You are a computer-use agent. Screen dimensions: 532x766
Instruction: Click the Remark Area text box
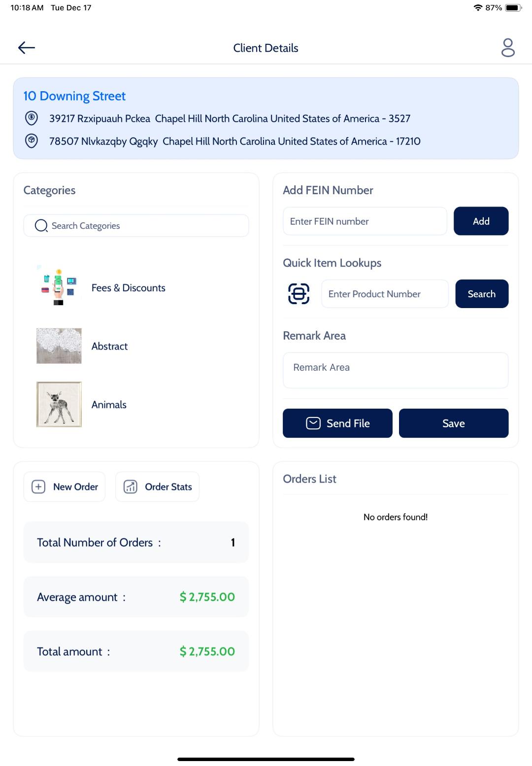(395, 370)
